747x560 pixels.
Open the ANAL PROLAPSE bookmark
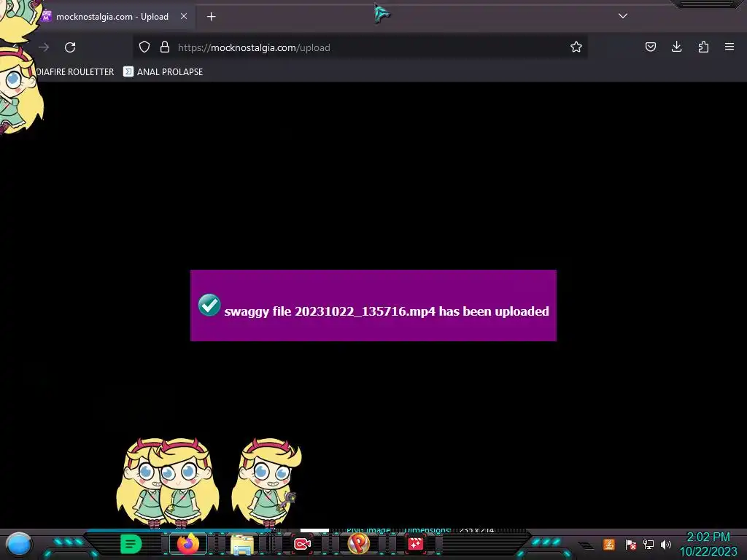pos(163,72)
